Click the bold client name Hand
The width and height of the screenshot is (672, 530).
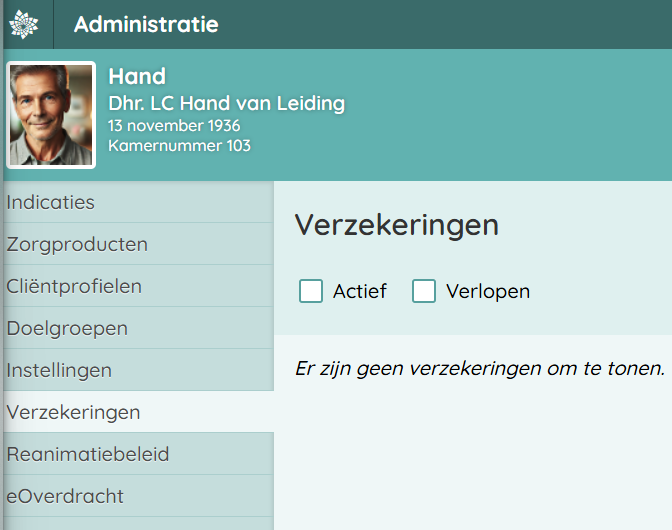(137, 76)
